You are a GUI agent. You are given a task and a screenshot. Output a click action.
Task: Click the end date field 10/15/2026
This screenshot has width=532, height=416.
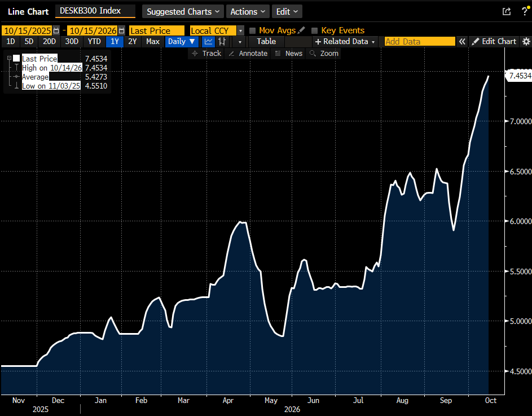(93, 30)
